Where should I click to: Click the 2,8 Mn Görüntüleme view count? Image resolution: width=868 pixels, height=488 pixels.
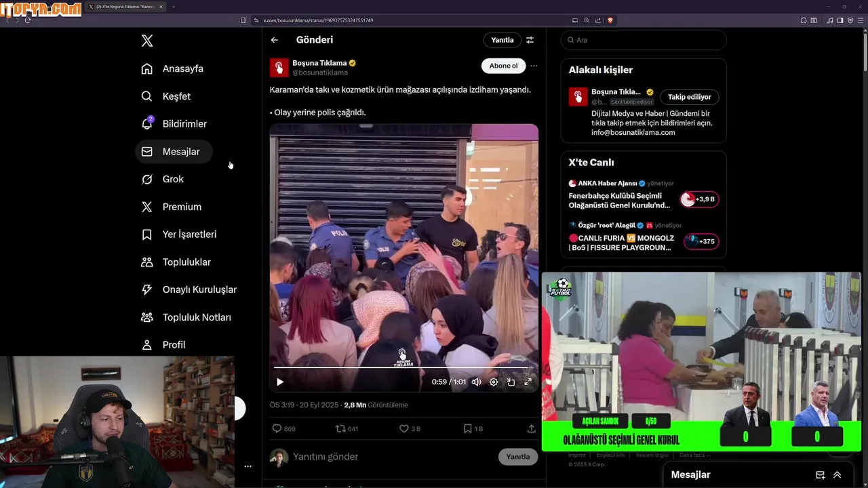click(x=376, y=405)
